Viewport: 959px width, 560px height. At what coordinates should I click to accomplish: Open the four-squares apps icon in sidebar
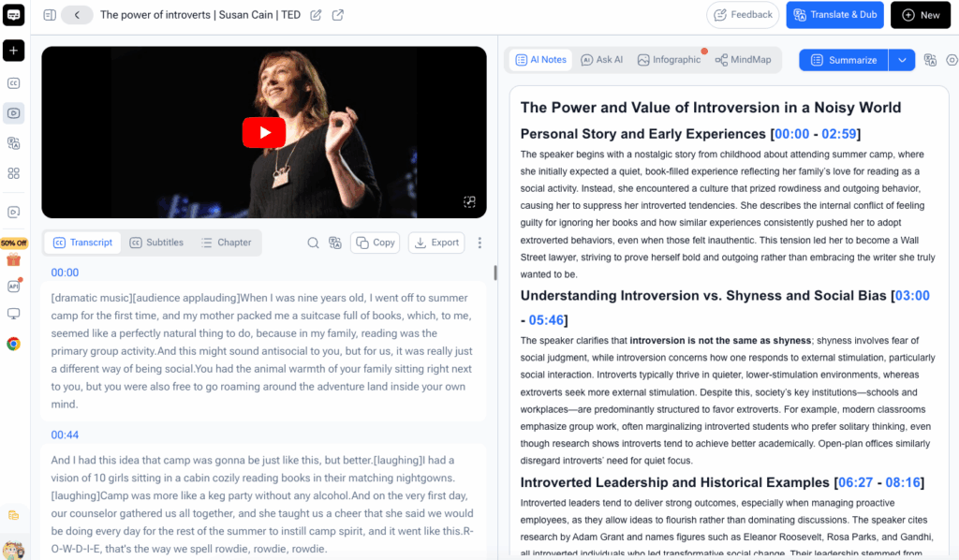[13, 173]
